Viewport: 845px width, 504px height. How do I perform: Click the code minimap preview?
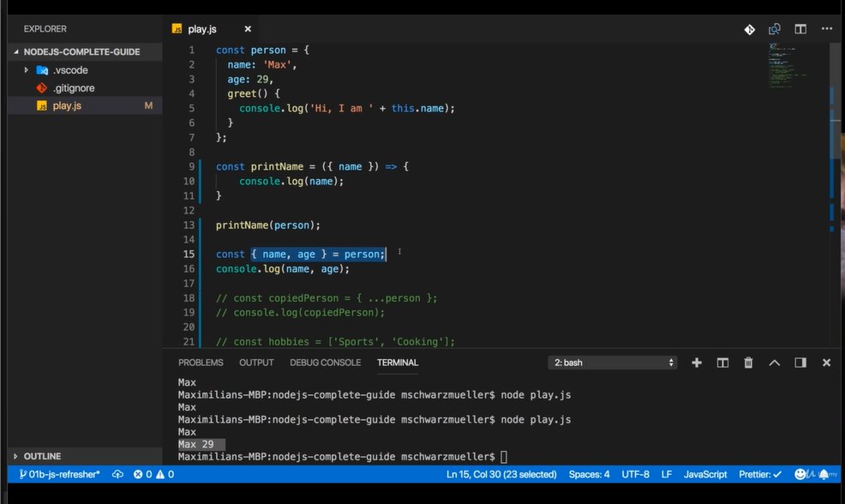coord(788,64)
